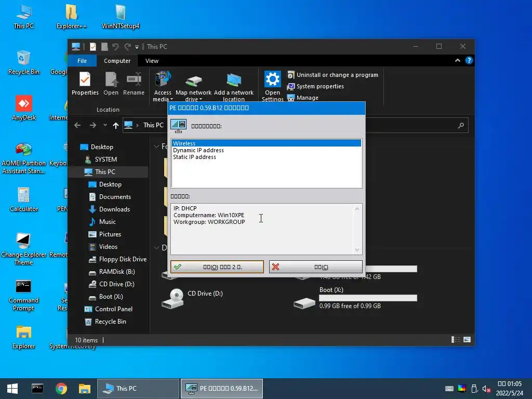Image resolution: width=532 pixels, height=399 pixels.
Task: Confirm with the green check OK button
Action: (x=217, y=267)
